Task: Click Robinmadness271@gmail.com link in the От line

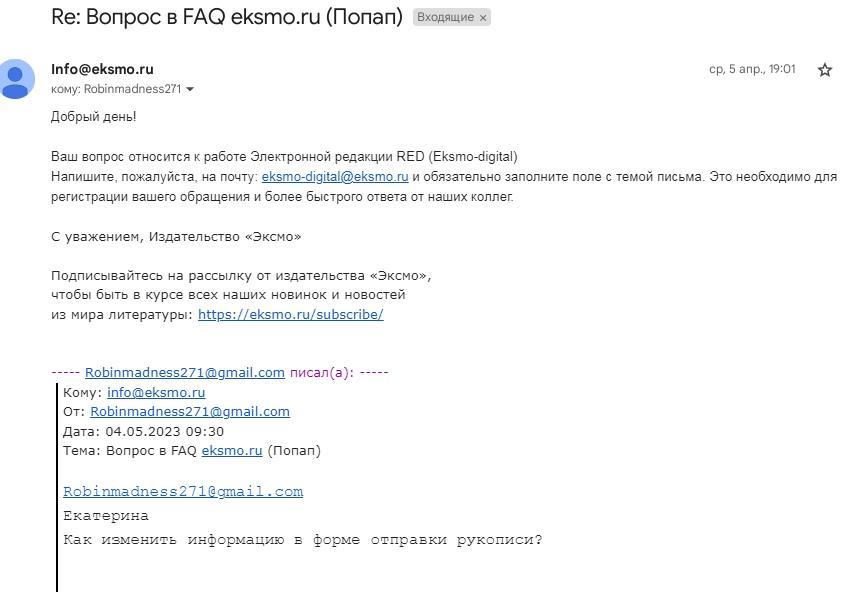Action: point(190,411)
